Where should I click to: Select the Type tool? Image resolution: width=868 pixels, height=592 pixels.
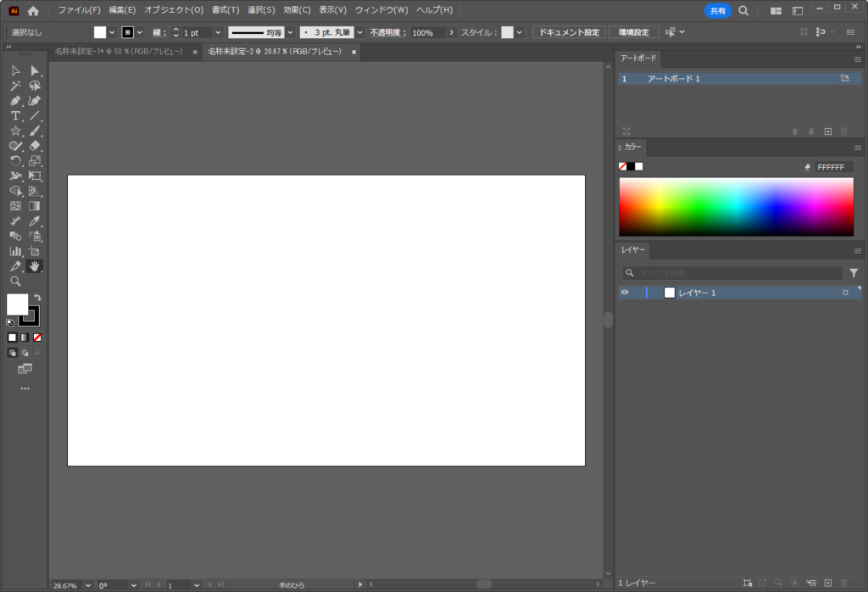click(15, 116)
